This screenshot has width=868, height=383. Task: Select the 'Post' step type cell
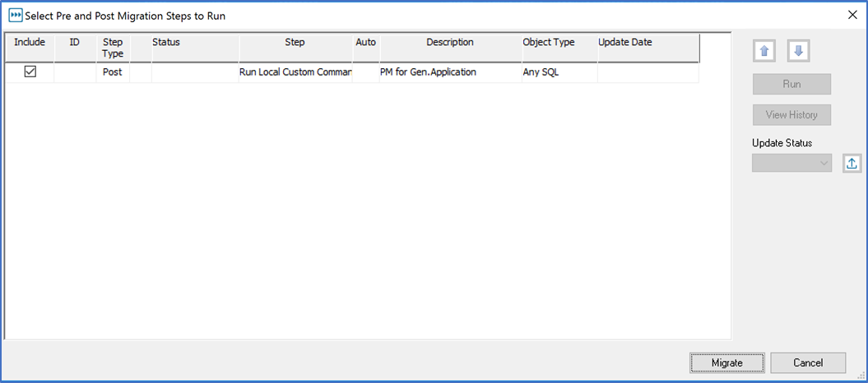113,72
